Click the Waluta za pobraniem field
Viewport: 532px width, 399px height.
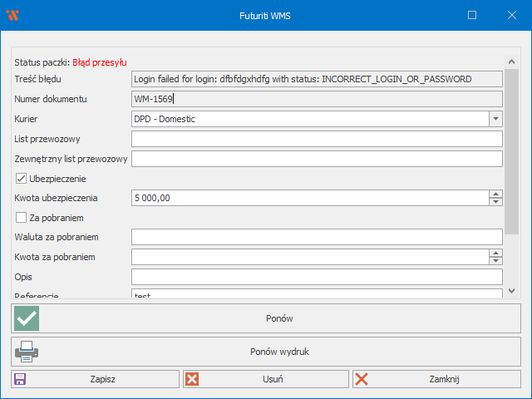pyautogui.click(x=317, y=238)
